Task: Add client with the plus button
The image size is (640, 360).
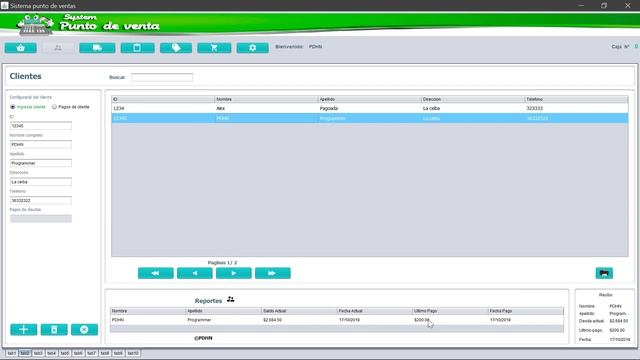Action: (24, 329)
